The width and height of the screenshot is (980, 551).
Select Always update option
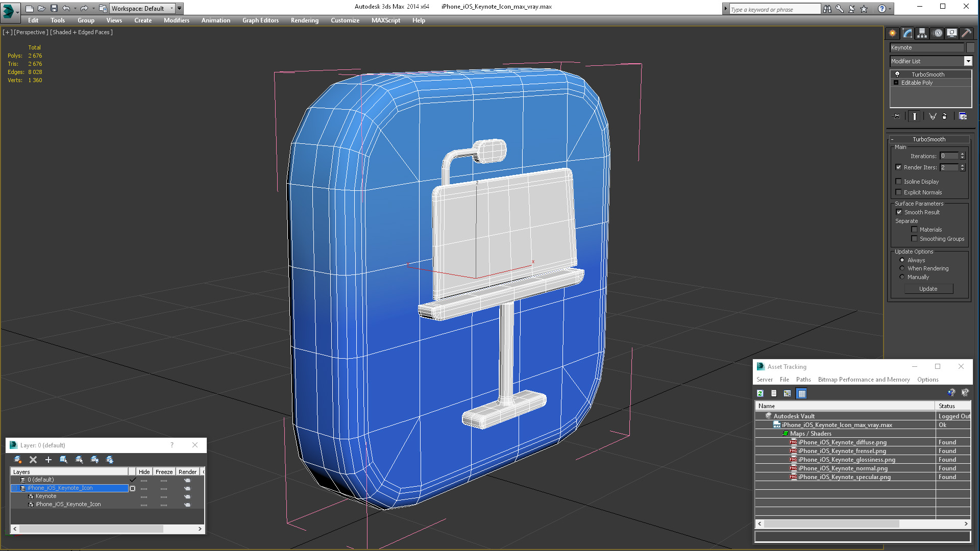pyautogui.click(x=902, y=260)
